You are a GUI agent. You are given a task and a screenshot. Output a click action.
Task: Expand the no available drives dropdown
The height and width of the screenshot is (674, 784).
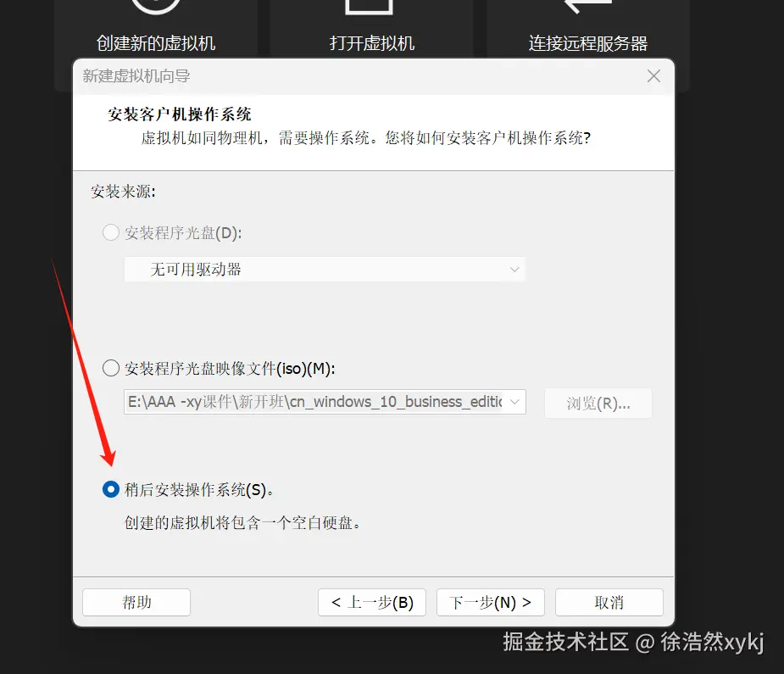coord(325,269)
